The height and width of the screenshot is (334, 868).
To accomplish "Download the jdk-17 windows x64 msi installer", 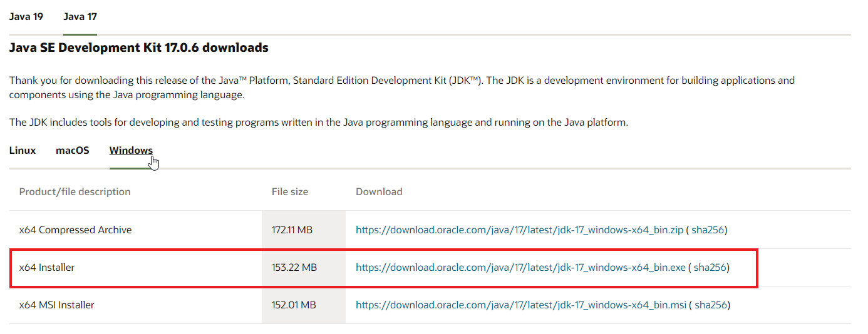I will (521, 305).
